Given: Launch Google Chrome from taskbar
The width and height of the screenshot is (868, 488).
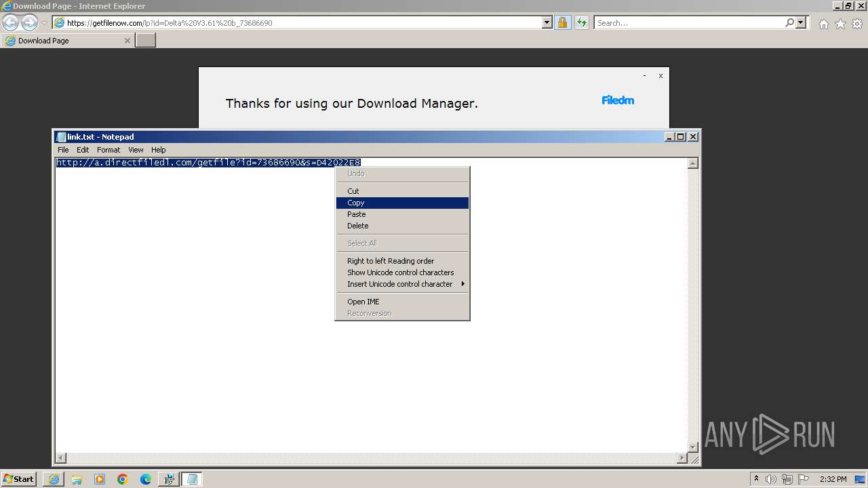Looking at the screenshot, I should click(x=123, y=479).
